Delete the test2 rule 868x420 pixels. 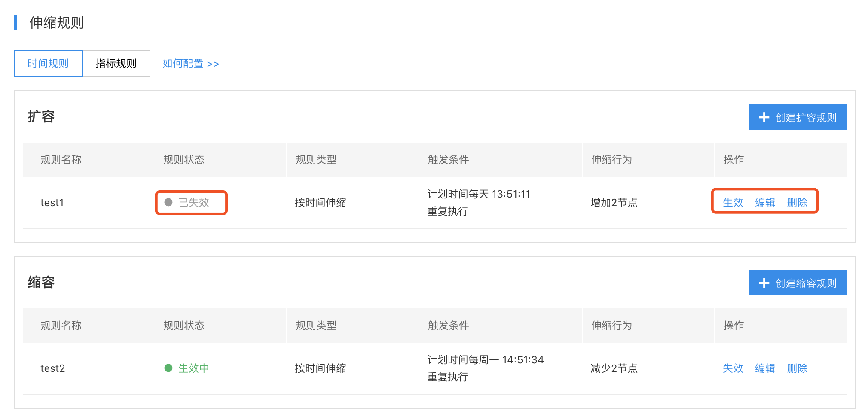pyautogui.click(x=797, y=368)
